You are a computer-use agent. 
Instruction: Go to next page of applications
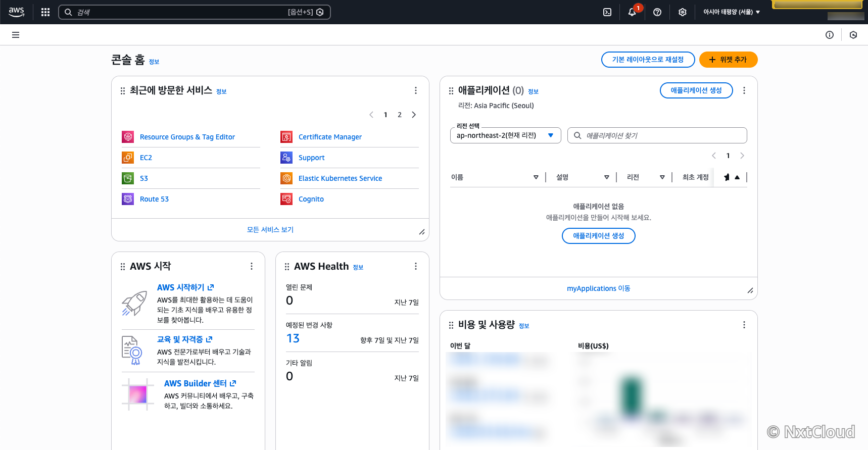[x=742, y=156]
